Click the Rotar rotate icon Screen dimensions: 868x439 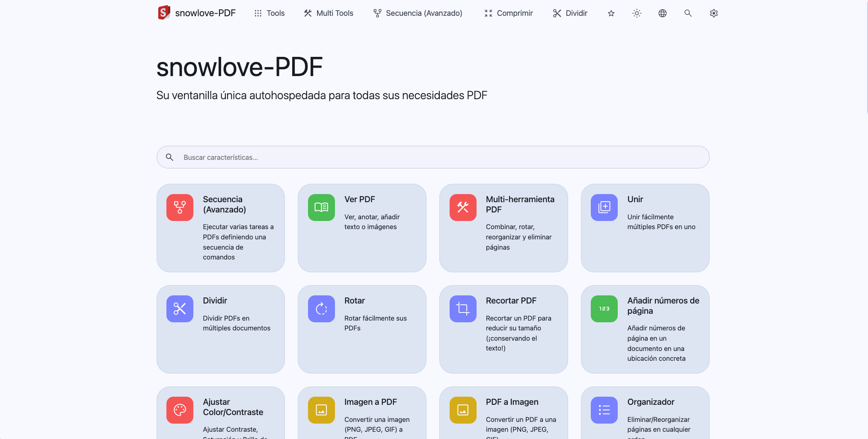coord(321,309)
